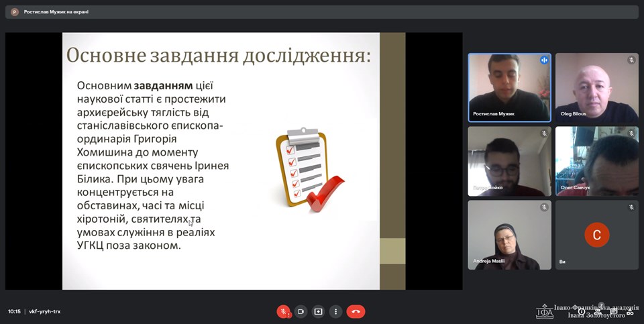
Task: Click the muted mic icon on Oleg Bilous
Action: (631, 60)
